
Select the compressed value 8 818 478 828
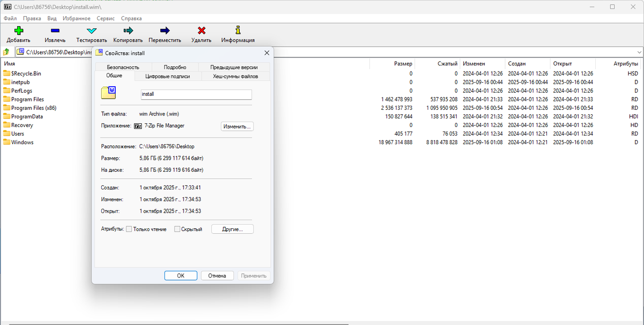pos(442,142)
